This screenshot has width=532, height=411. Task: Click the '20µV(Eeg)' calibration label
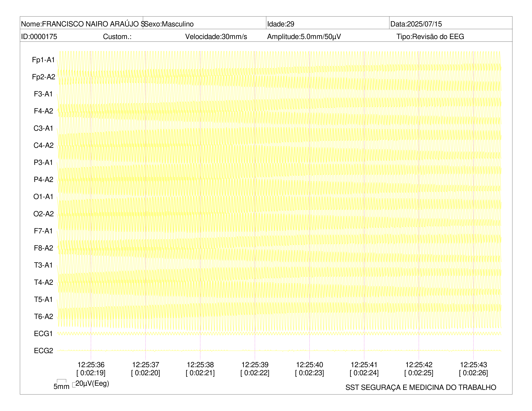pyautogui.click(x=92, y=383)
